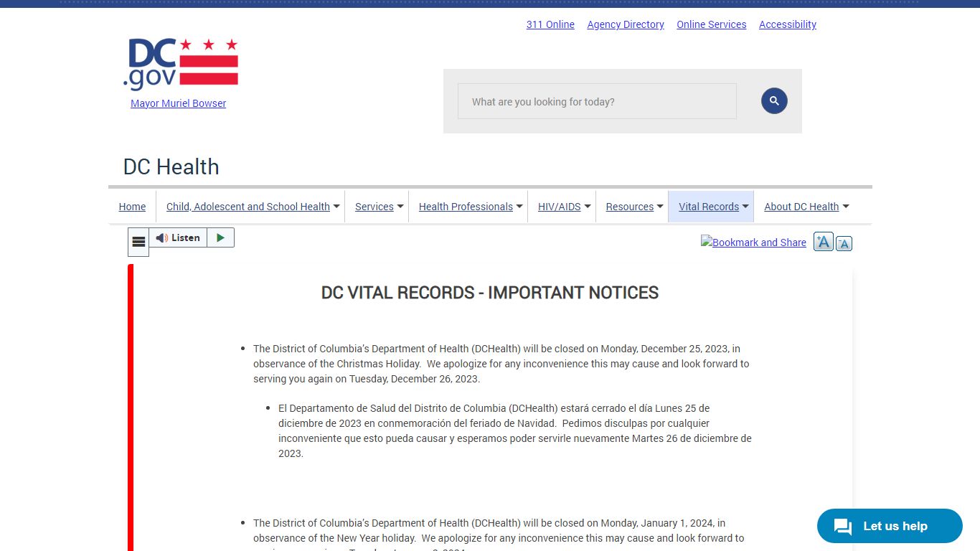
Task: Open the Agency Directory link
Action: coord(626,24)
